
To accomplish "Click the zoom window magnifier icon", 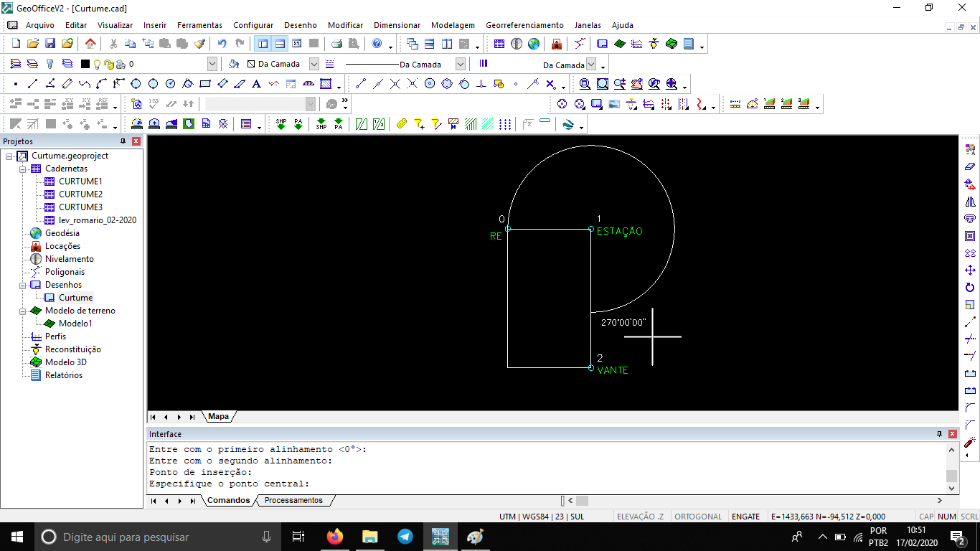I will (x=585, y=84).
